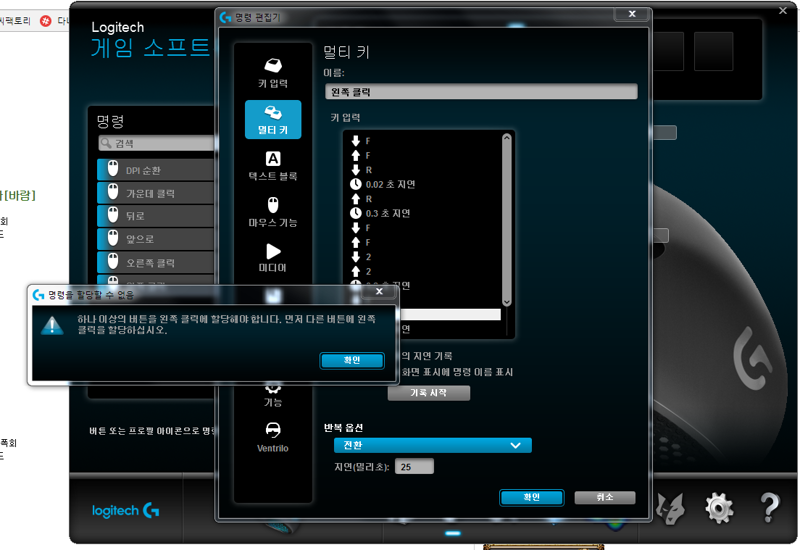
Task: Close the 명령을 할당할 수 없음 alert
Action: 379,291
